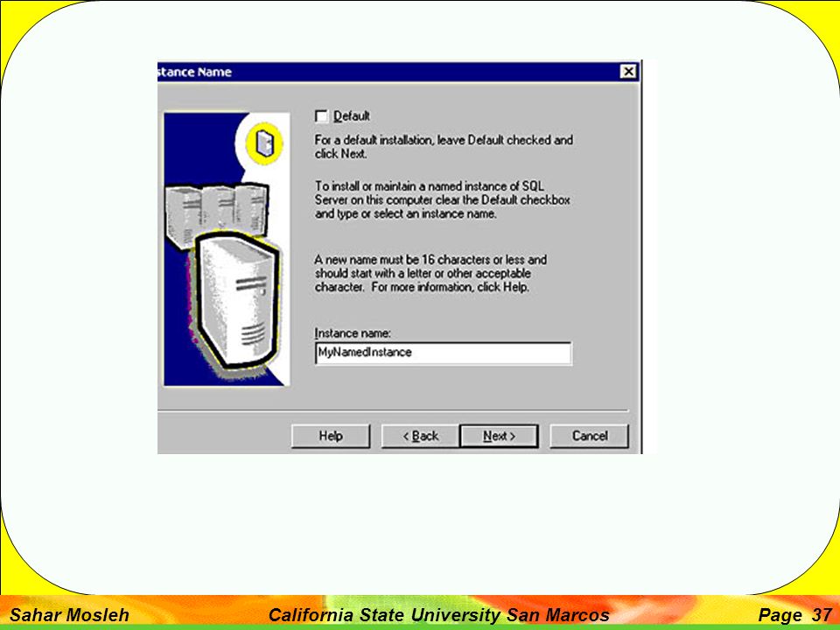The height and width of the screenshot is (630, 840).
Task: Click the 'Page 37' footer text
Action: [794, 614]
